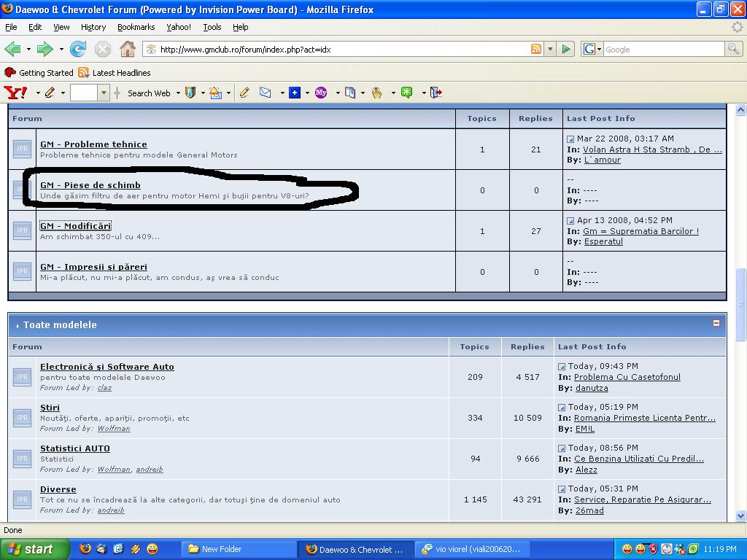Switch to the New Folder taskbar window
Viewport: 747px width, 560px height.
tap(239, 549)
